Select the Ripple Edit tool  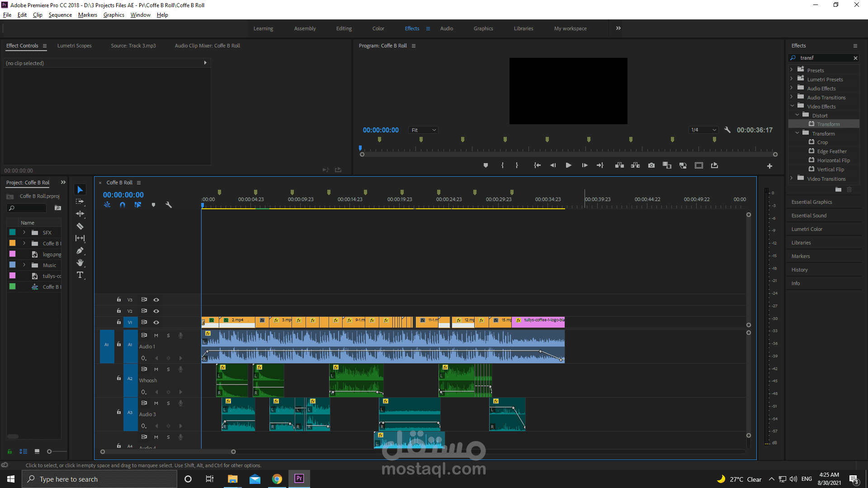(x=80, y=214)
